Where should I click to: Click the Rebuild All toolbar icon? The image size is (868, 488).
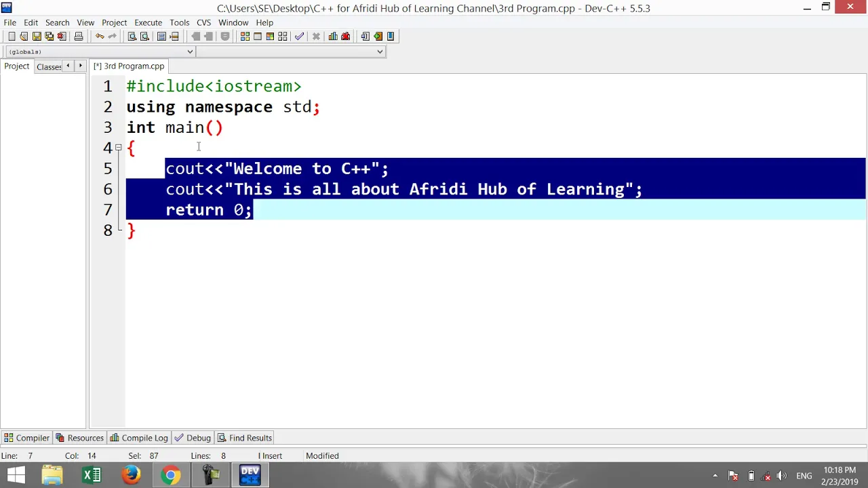(282, 37)
